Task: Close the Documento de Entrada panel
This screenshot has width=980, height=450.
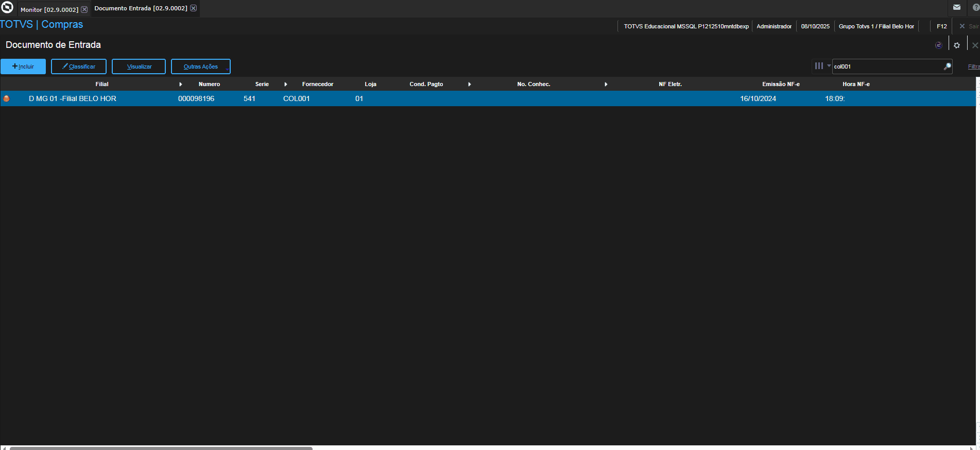Action: (x=975, y=45)
